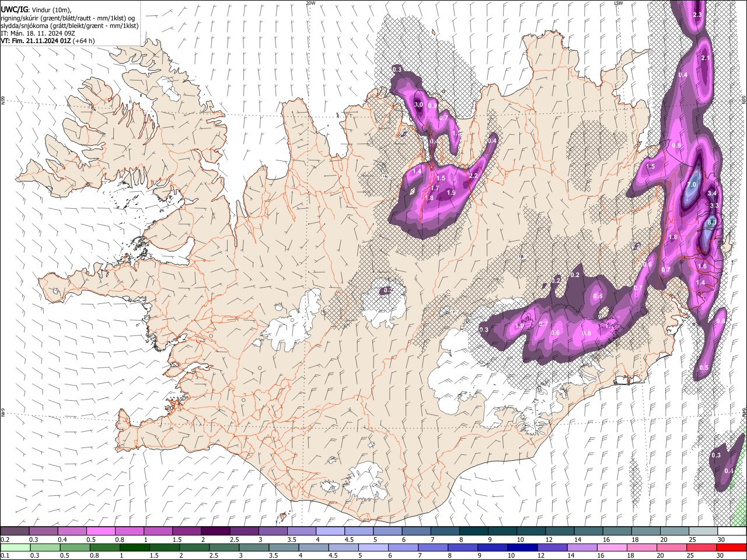Click the 1.6 precipitation value label
The width and height of the screenshot is (747, 560).
[702, 266]
